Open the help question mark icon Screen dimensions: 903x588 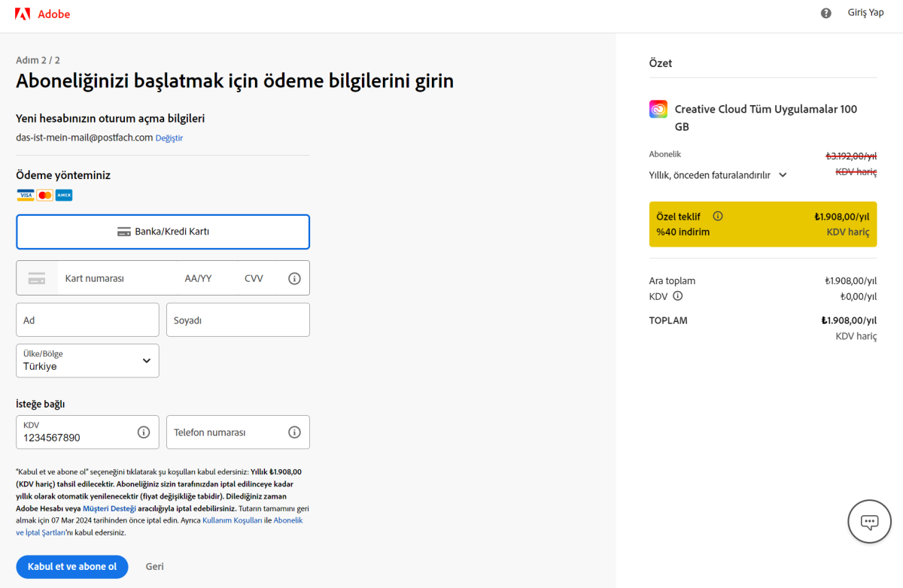(x=825, y=13)
